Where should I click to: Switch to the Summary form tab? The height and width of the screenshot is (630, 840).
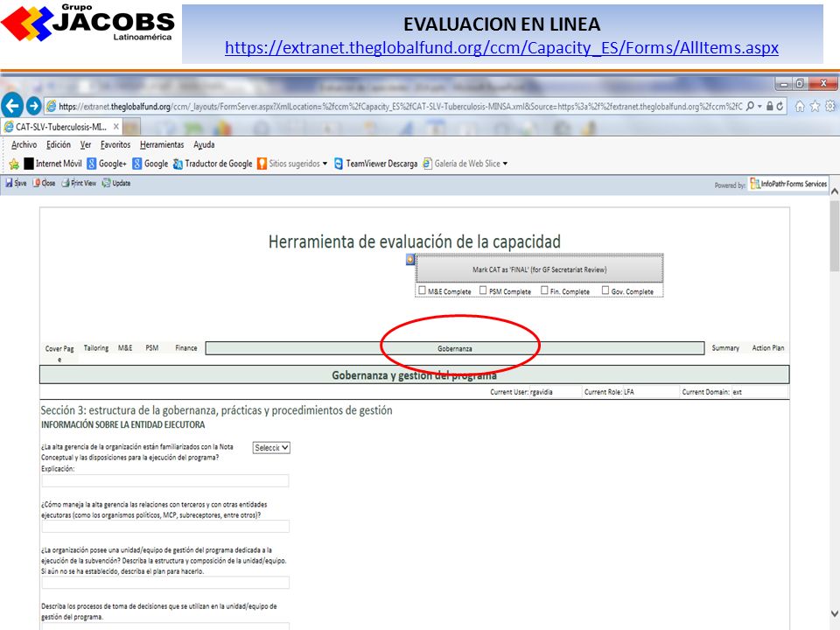725,348
